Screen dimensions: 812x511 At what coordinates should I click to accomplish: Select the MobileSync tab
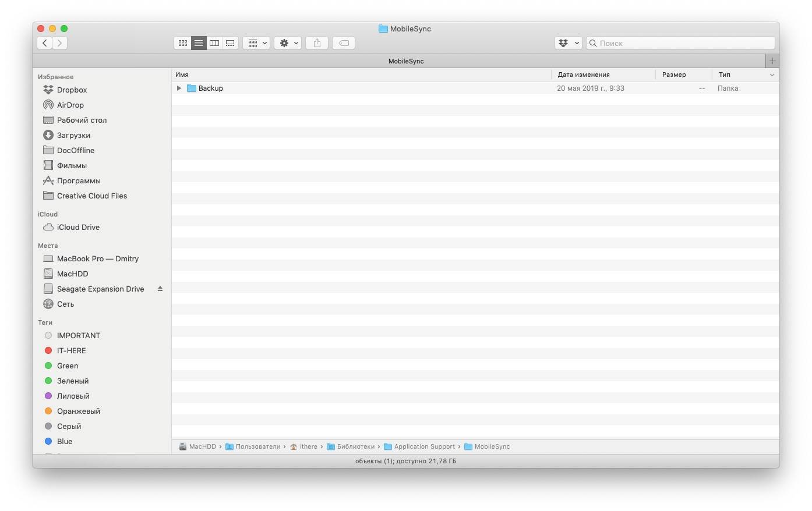[x=406, y=61]
